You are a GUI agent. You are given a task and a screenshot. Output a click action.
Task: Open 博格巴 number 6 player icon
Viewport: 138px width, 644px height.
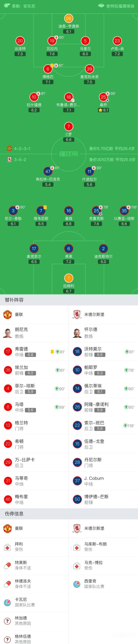48,69
